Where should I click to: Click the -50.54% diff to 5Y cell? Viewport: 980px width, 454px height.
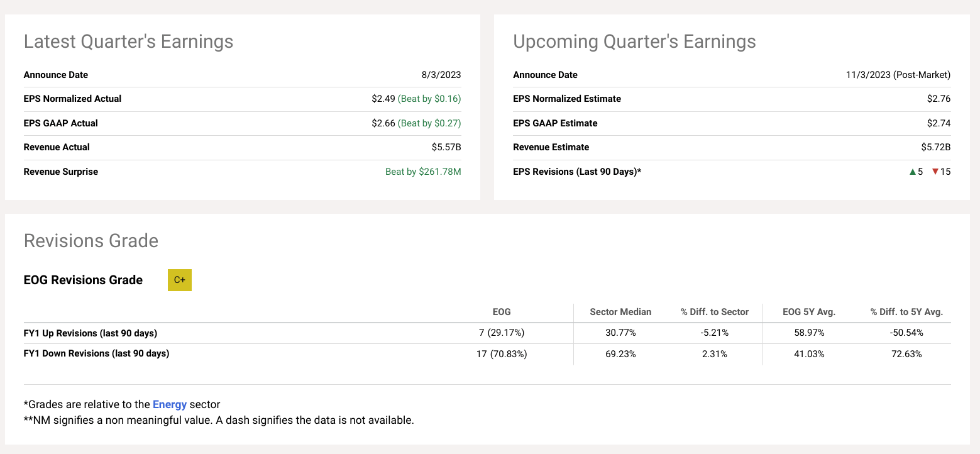[906, 333]
